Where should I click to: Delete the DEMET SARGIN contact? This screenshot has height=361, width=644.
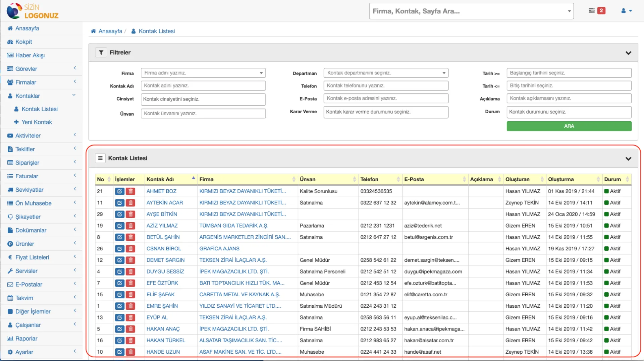pos(130,260)
